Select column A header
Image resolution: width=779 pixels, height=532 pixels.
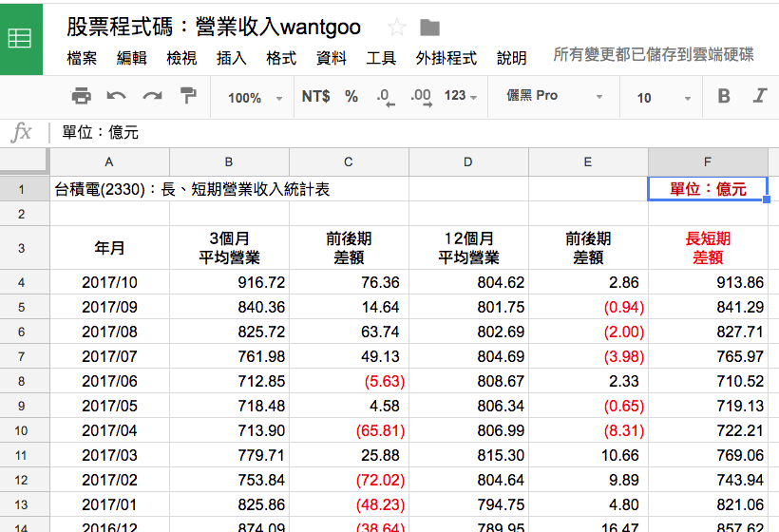tap(109, 161)
